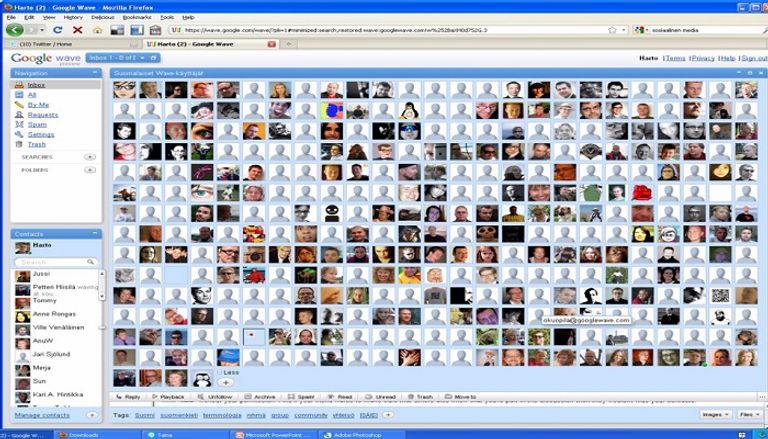The image size is (768, 439).
Task: Expand the Searches section plus button
Action: [90, 157]
